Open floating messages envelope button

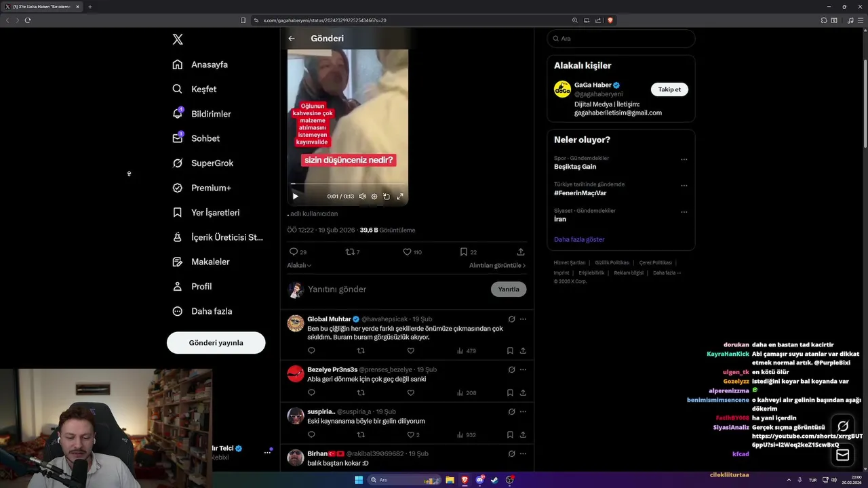click(843, 455)
